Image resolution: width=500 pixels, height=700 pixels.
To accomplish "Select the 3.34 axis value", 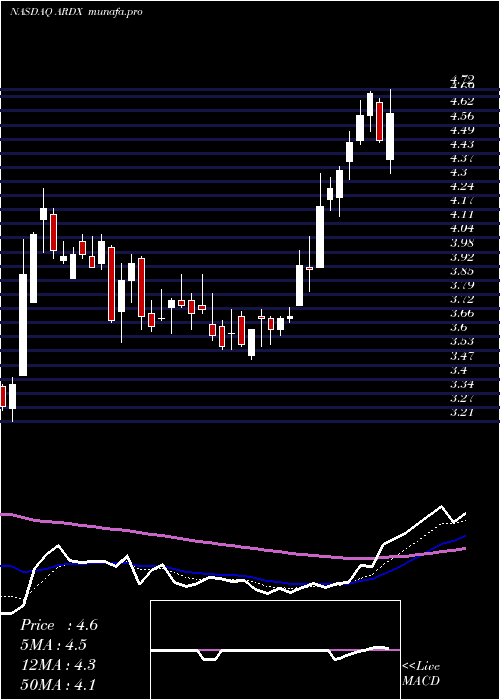I will 462,384.
